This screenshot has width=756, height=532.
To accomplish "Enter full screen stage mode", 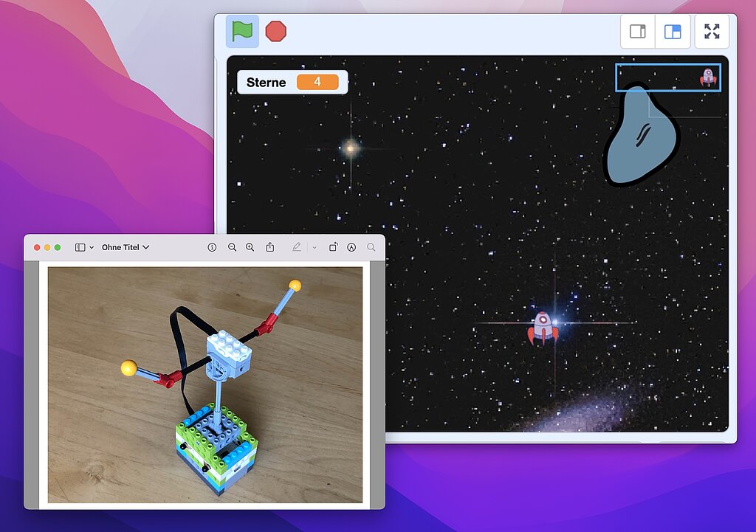I will pos(711,31).
